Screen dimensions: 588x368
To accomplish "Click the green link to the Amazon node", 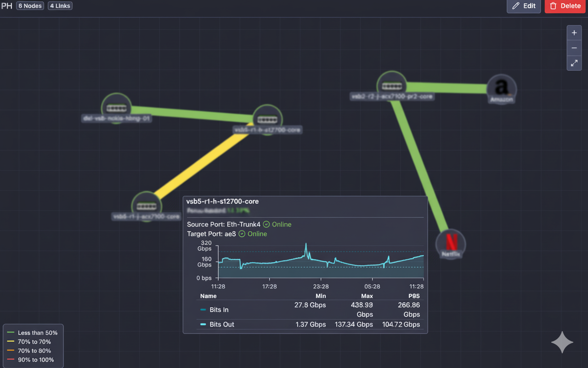I will [x=447, y=87].
